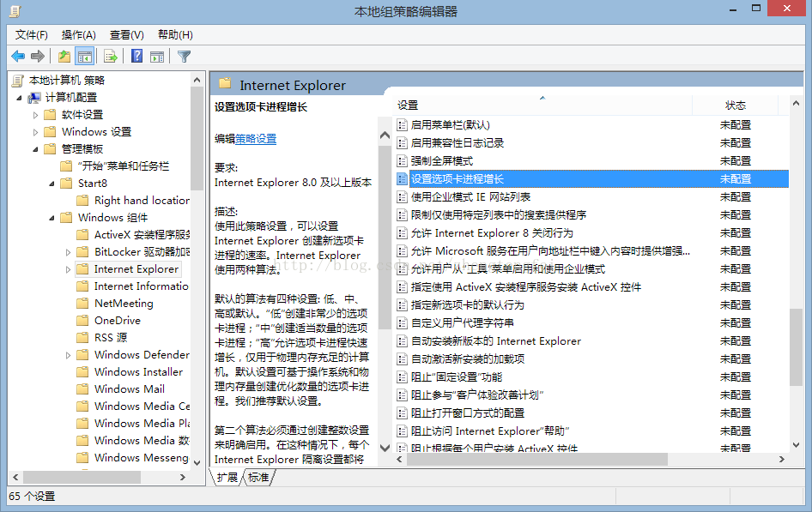Screen dimensions: 812x512
Task: Open the 帮助(H) menu
Action: click(x=176, y=34)
